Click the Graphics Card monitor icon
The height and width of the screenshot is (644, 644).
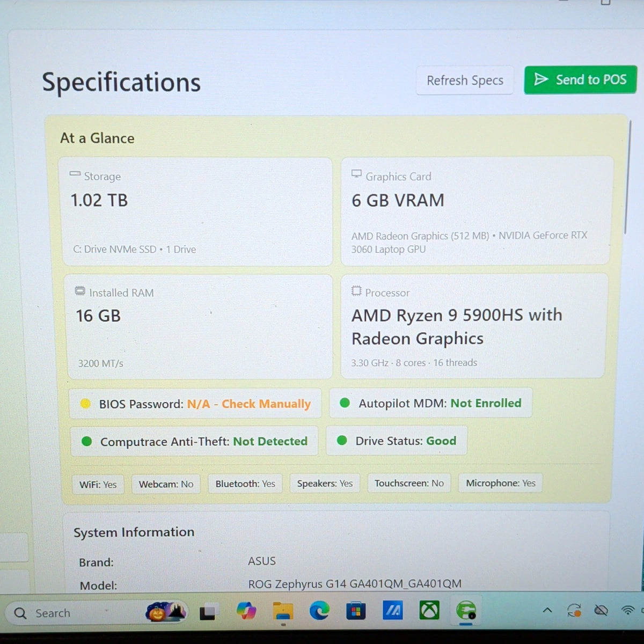coord(356,174)
